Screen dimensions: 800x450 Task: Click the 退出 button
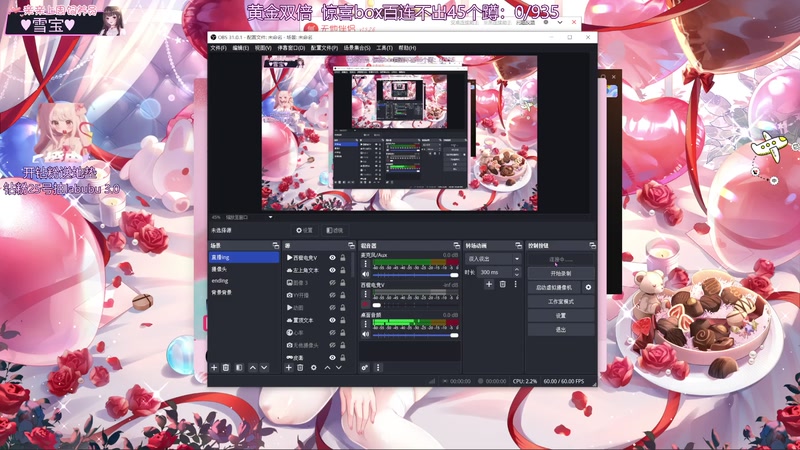561,330
